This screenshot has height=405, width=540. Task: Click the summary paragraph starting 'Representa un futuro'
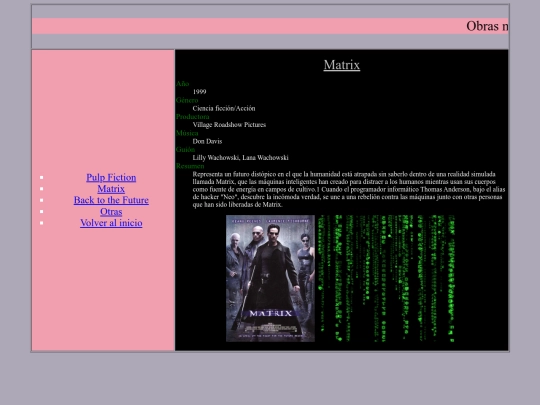click(x=349, y=189)
